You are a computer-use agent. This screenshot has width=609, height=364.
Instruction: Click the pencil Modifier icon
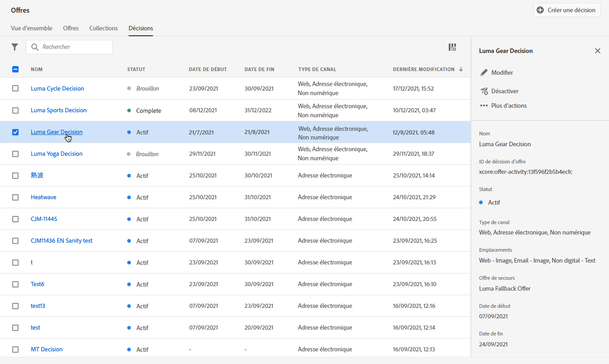[484, 72]
